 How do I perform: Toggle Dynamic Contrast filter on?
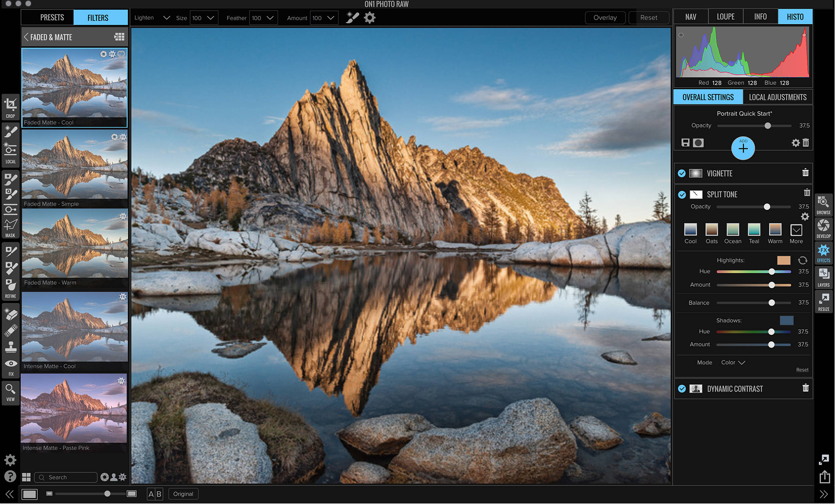[x=682, y=388]
